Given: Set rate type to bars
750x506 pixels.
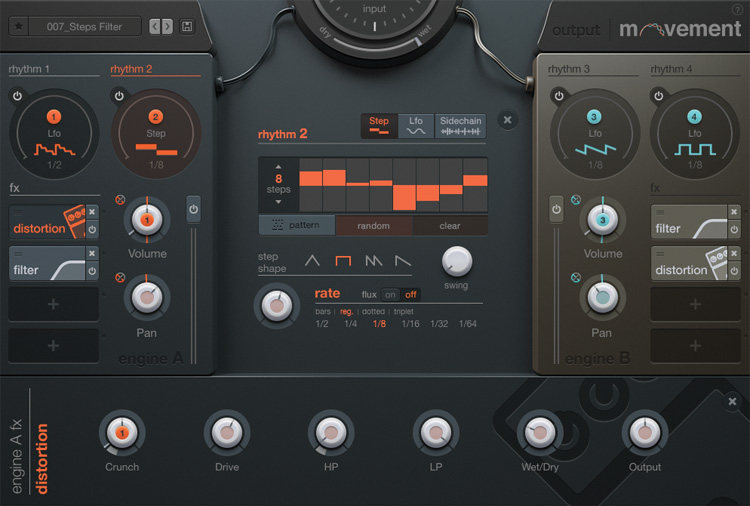Looking at the screenshot, I should coord(323,311).
